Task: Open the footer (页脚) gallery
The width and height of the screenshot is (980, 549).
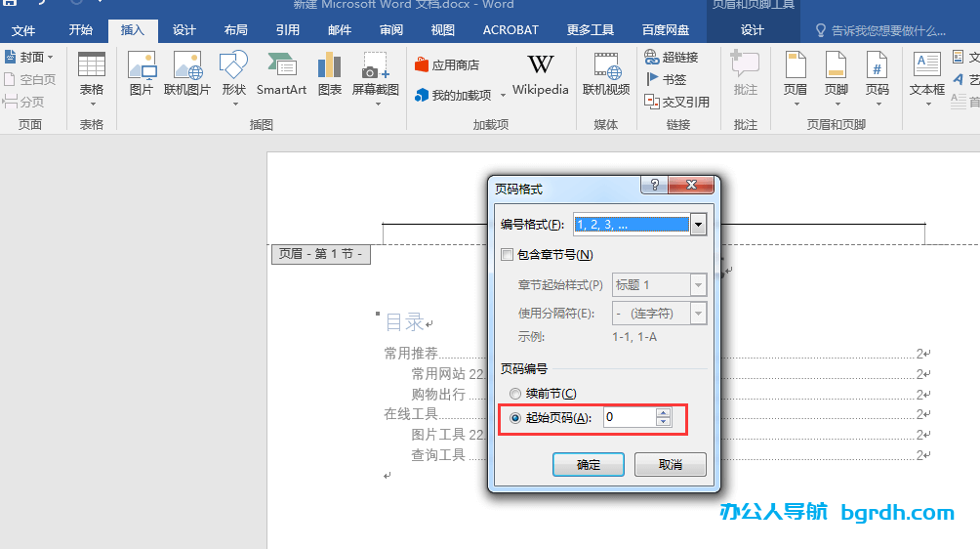Action: click(837, 79)
